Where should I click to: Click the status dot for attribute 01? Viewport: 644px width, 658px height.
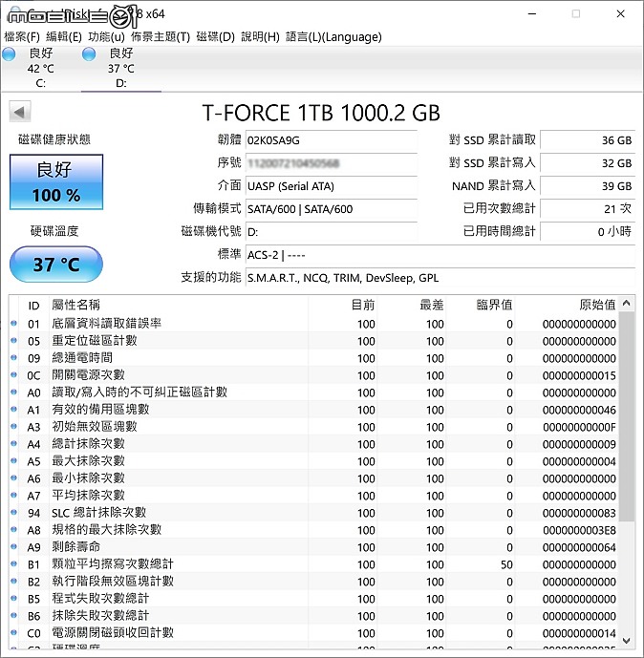pyautogui.click(x=13, y=323)
